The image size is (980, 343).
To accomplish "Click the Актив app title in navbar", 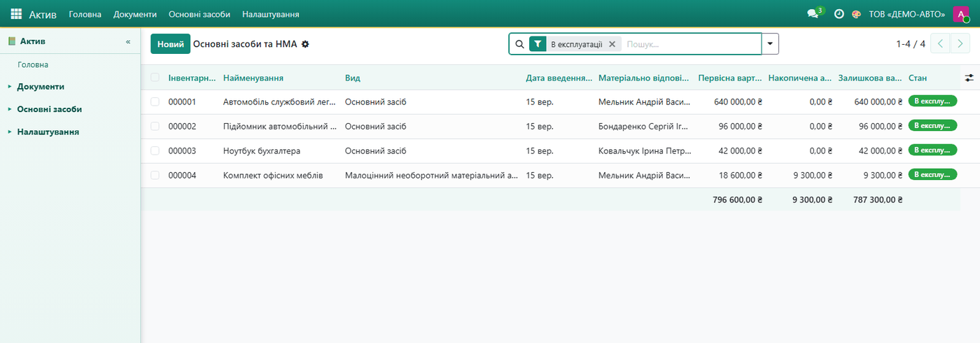I will pos(43,14).
